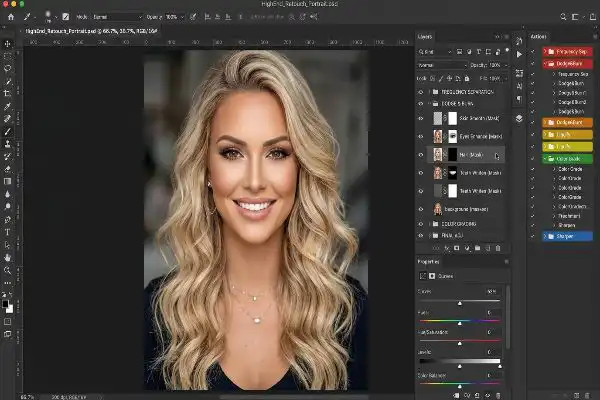Select the Magic Wand tool
The image size is (600, 400).
pos(7,81)
